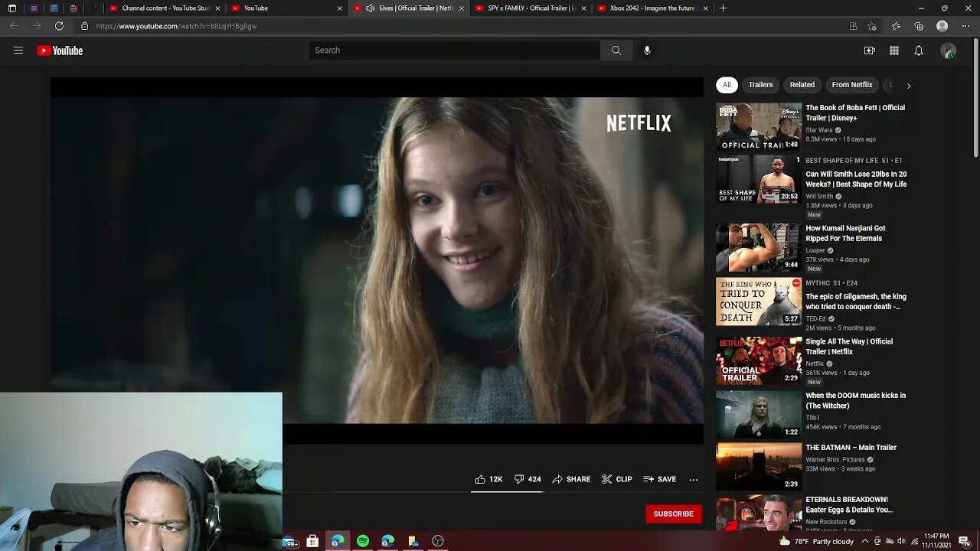Click the red Subscribe button
980x551 pixels.
click(x=673, y=514)
